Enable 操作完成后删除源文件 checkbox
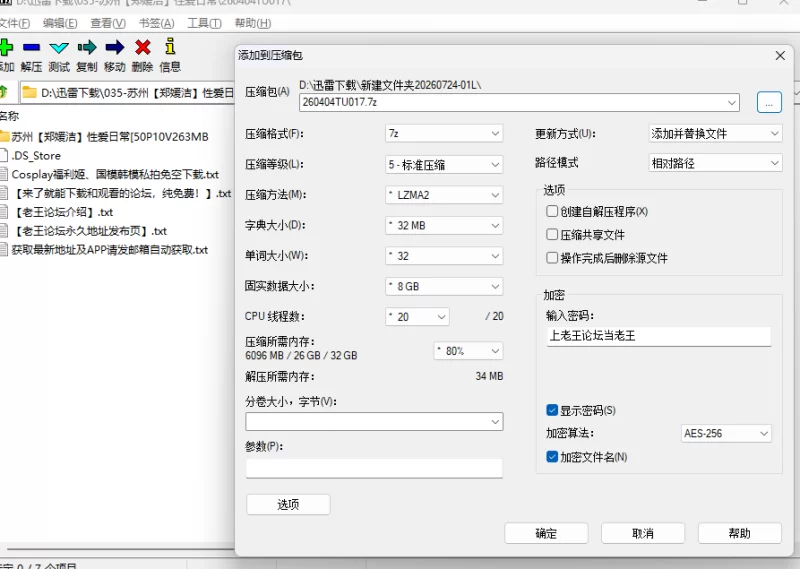The image size is (800, 569). [552, 258]
